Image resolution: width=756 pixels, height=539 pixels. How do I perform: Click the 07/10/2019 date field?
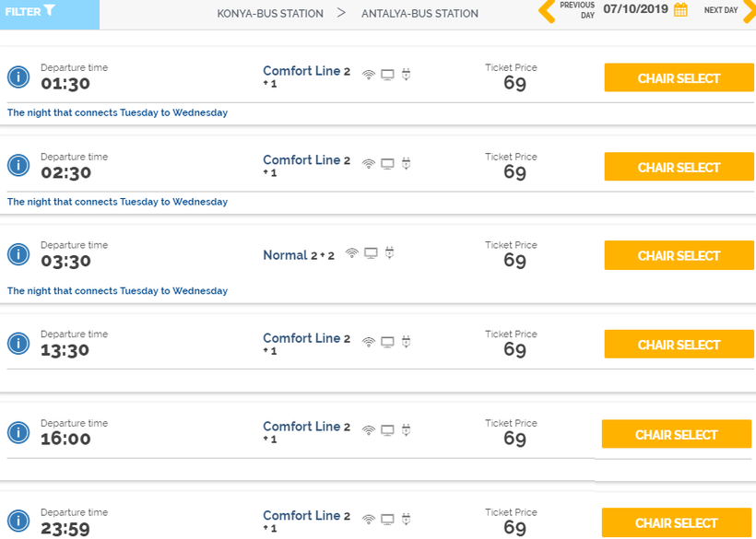(635, 10)
